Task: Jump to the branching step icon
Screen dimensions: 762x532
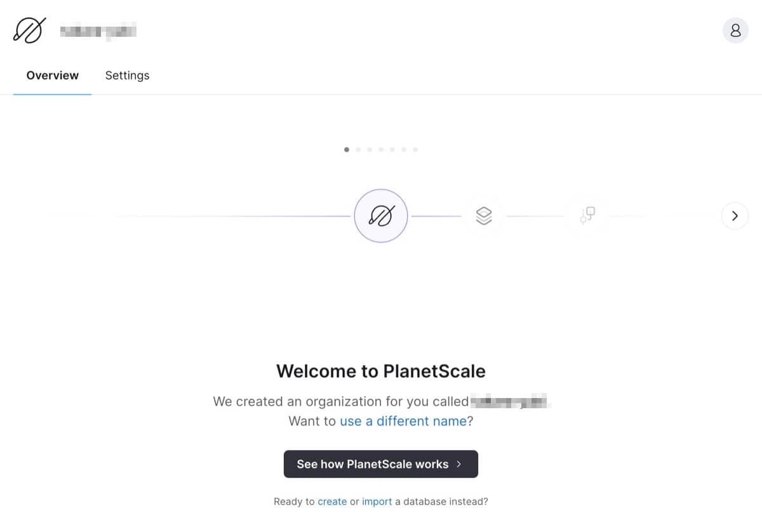Action: coord(587,215)
